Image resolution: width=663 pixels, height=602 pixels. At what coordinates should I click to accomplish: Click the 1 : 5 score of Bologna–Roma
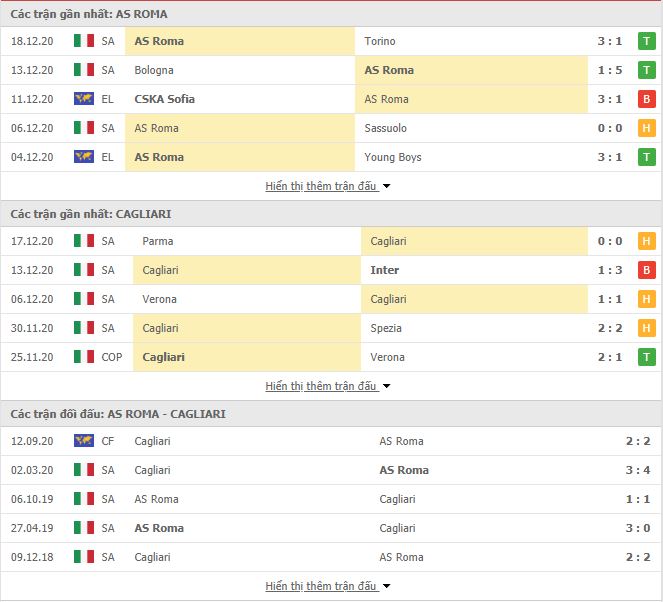click(x=610, y=70)
